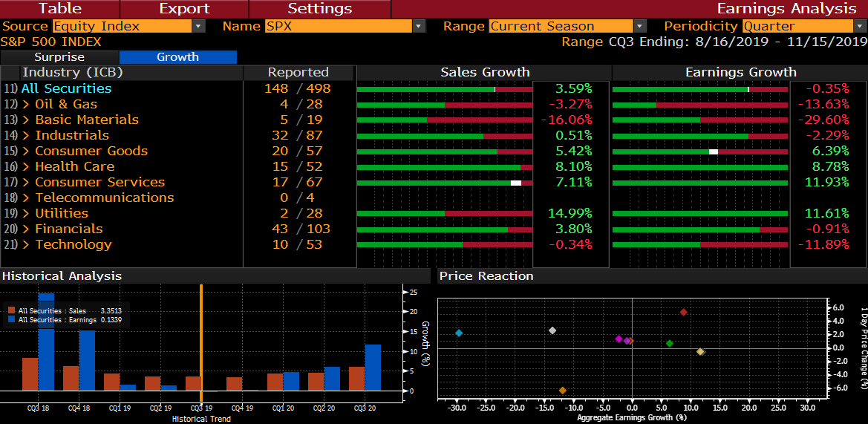Open the Export menu
The height and width of the screenshot is (424, 868).
tap(185, 9)
